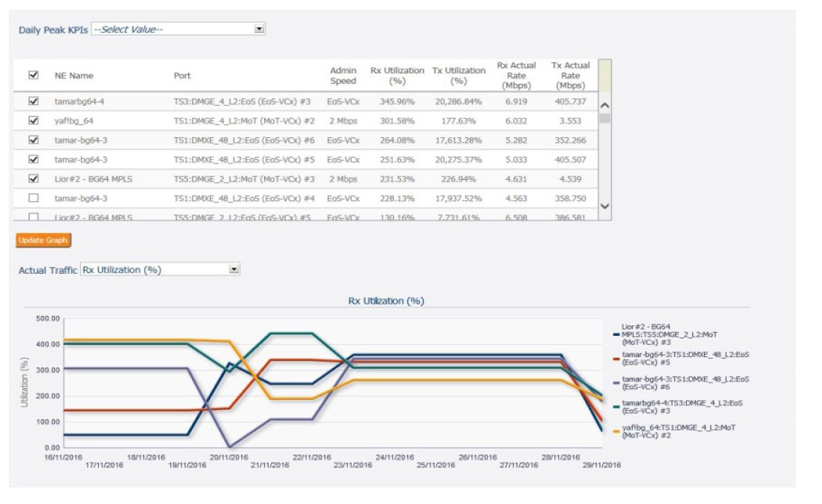Image resolution: width=822 pixels, height=504 pixels.
Task: Click port TS5:DMGE_2_L2:MoT (MoT-VCx) #3
Action: (x=244, y=178)
